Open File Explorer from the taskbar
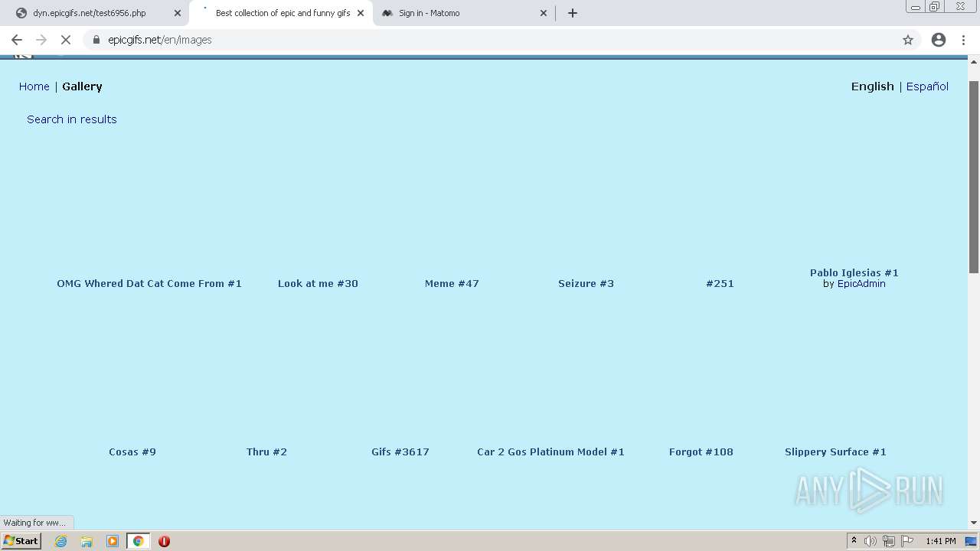980x551 pixels. [x=87, y=541]
